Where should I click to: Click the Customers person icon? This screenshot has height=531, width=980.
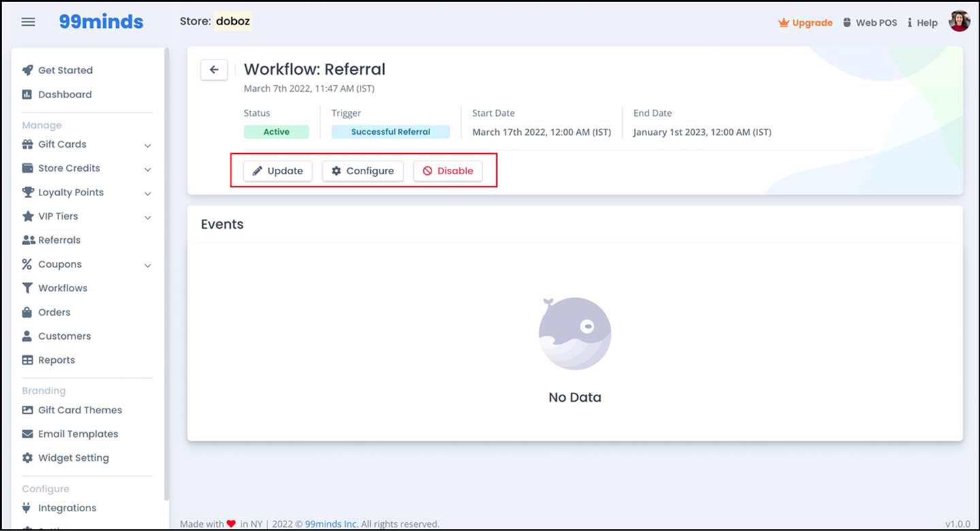click(27, 336)
